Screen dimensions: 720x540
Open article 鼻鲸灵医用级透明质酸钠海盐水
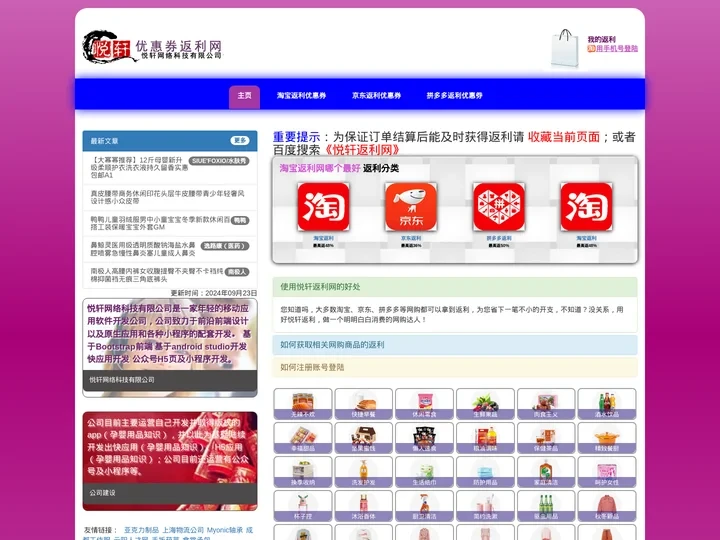143,249
